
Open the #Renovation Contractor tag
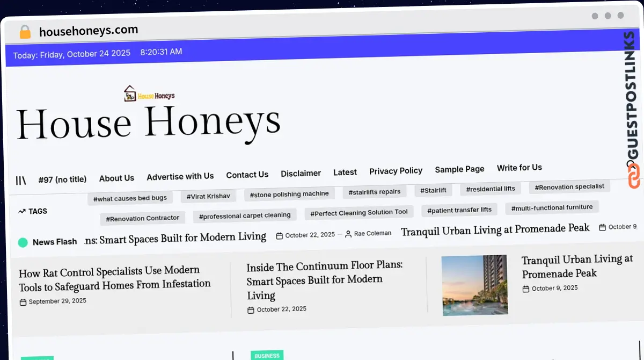pos(143,219)
